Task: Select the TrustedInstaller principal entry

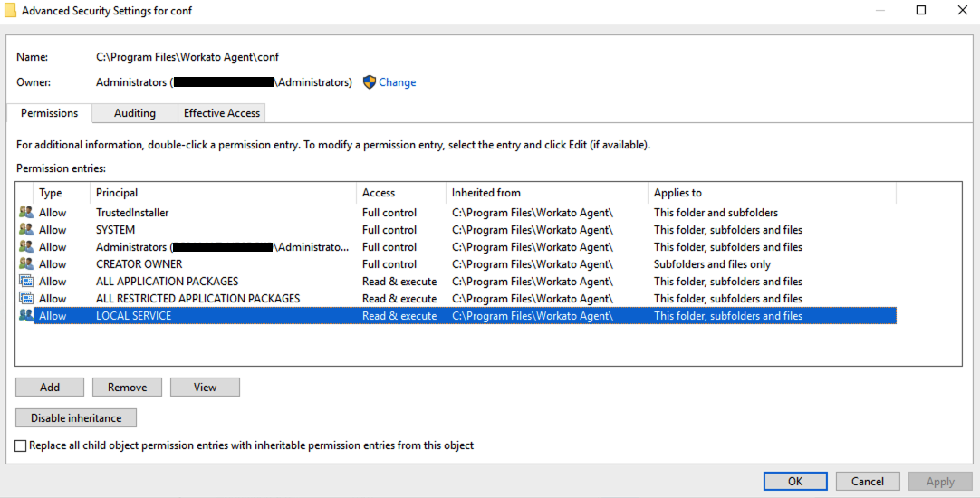Action: pos(132,213)
